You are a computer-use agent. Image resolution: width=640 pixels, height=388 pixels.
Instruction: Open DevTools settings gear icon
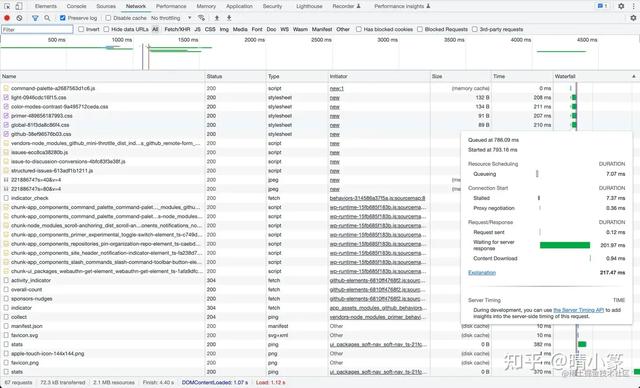coord(621,6)
